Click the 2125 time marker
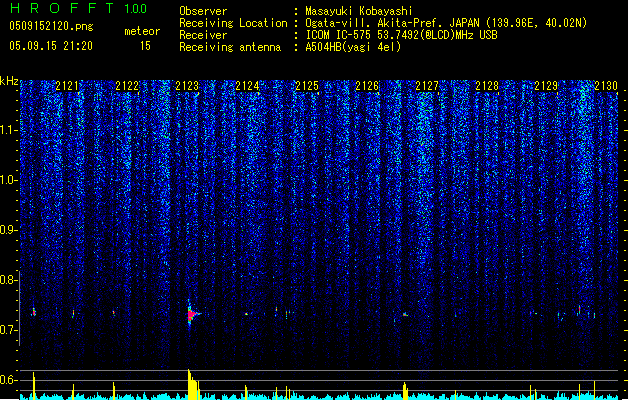629x400 pixels. pos(307,86)
